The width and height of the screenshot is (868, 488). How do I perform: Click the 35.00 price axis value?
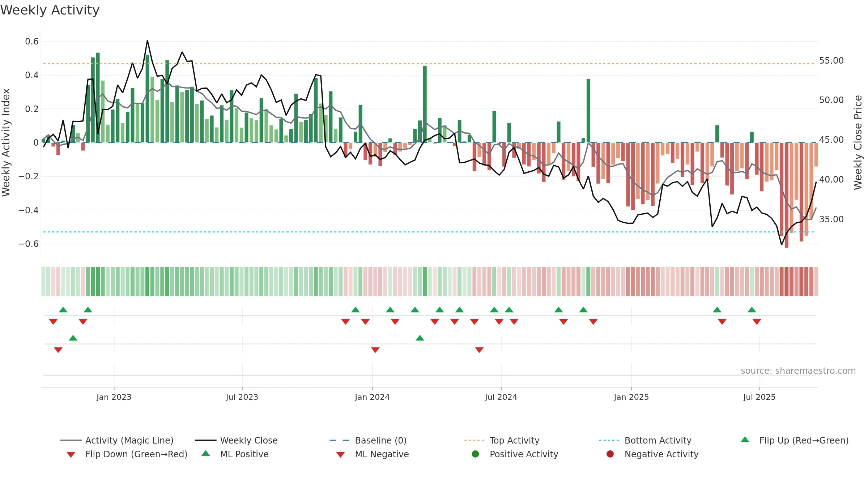pos(831,219)
